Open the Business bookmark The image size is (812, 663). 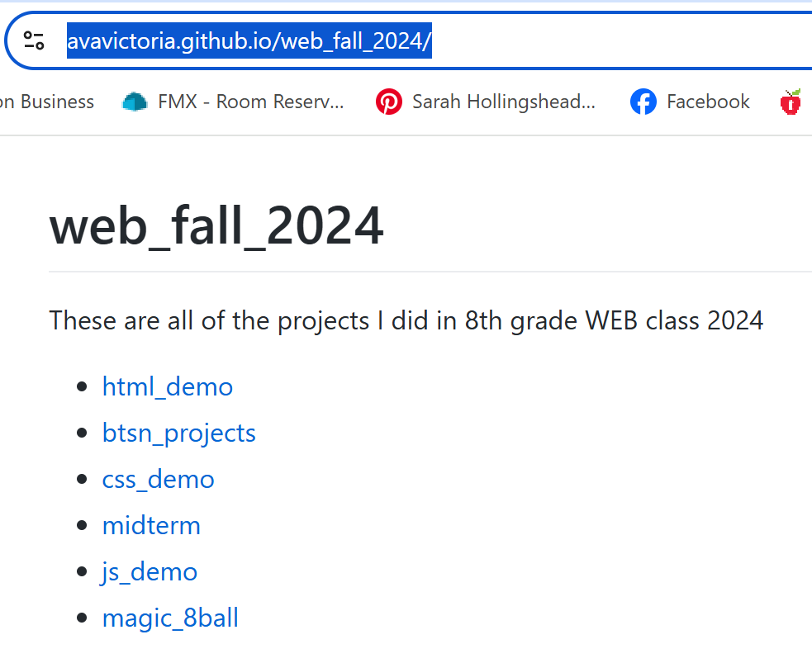point(46,102)
